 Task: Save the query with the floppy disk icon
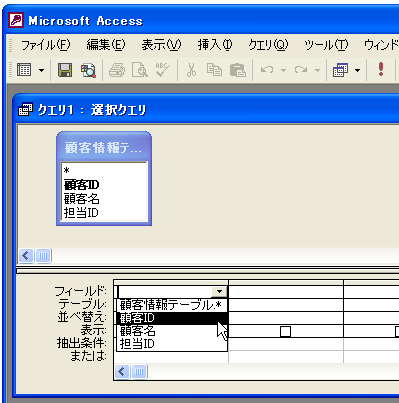coord(65,70)
